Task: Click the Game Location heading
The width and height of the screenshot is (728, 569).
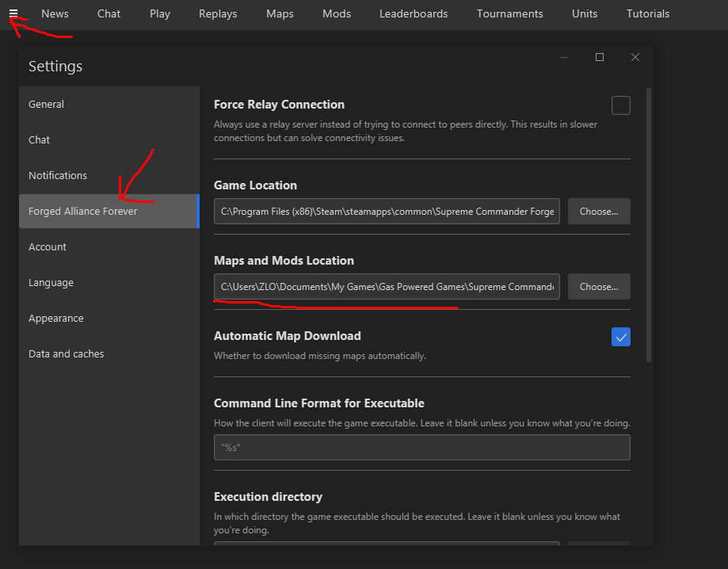Action: [x=255, y=185]
